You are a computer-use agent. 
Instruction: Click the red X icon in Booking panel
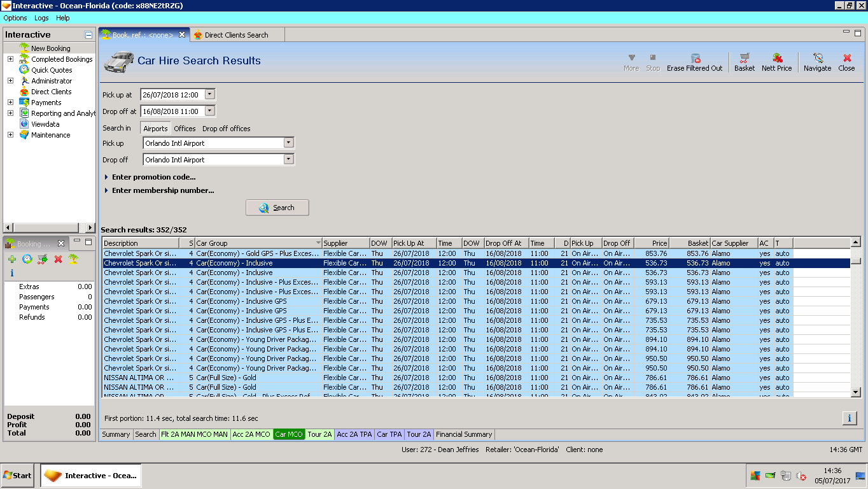click(58, 259)
